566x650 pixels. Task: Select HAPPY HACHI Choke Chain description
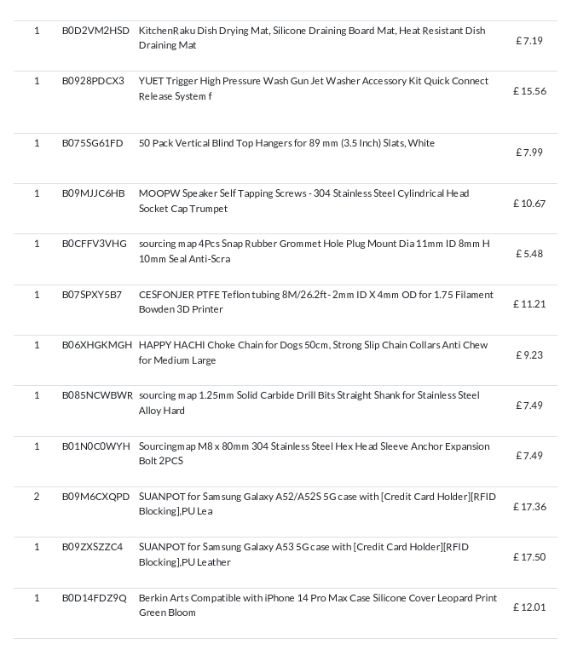313,353
